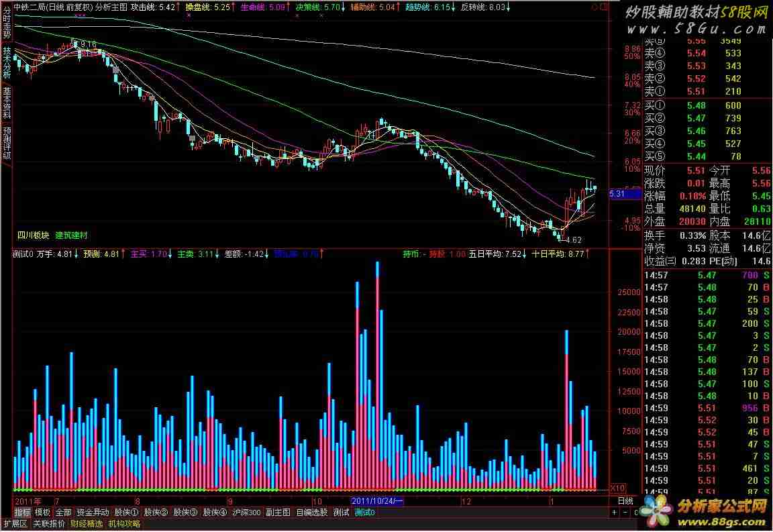Viewport: 773px width, 532px height.
Task: Click the 反转线 indicator label
Action: [x=474, y=7]
